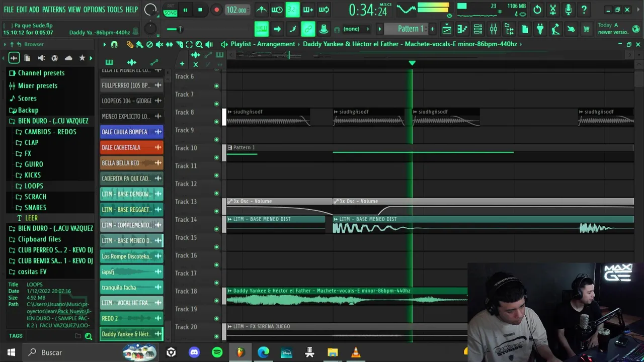Select the Slip tool in playlist toolbar
644x362 pixels.
tap(170, 44)
